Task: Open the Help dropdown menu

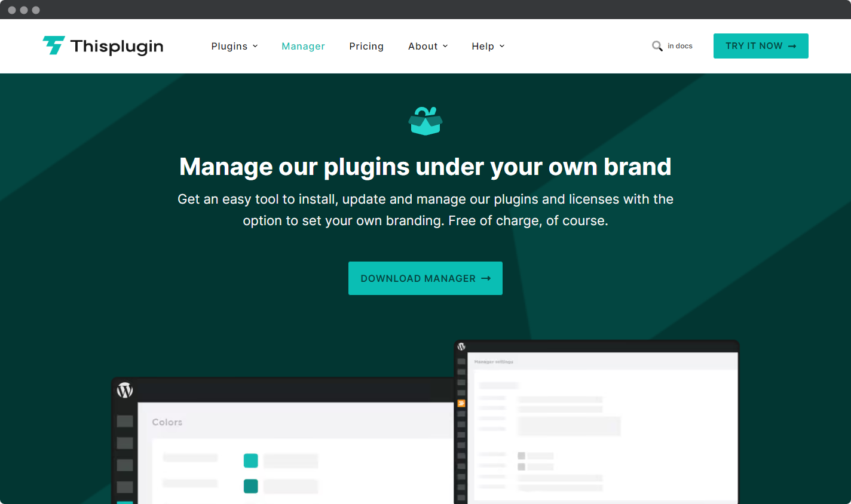Action: click(x=488, y=46)
